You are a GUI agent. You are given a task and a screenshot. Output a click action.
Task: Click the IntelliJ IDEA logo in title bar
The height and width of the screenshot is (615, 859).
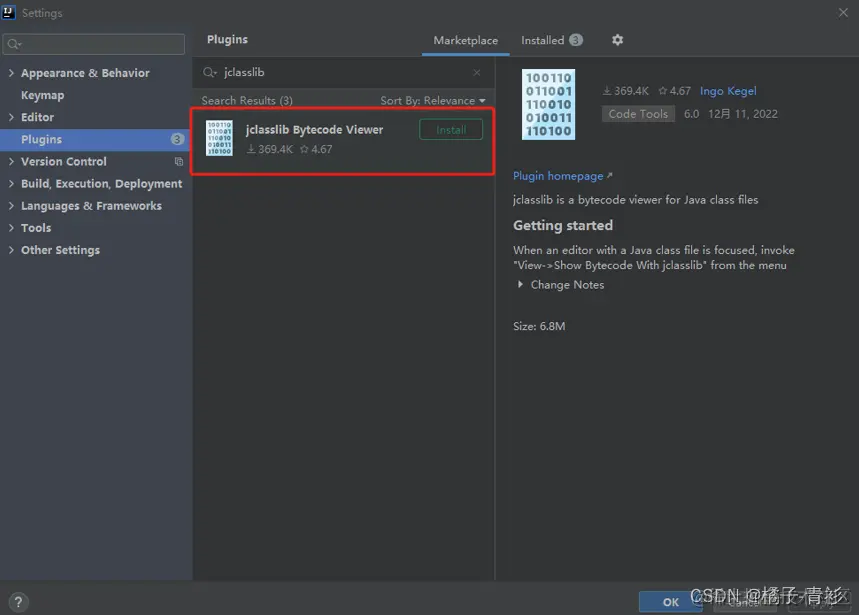coord(8,12)
